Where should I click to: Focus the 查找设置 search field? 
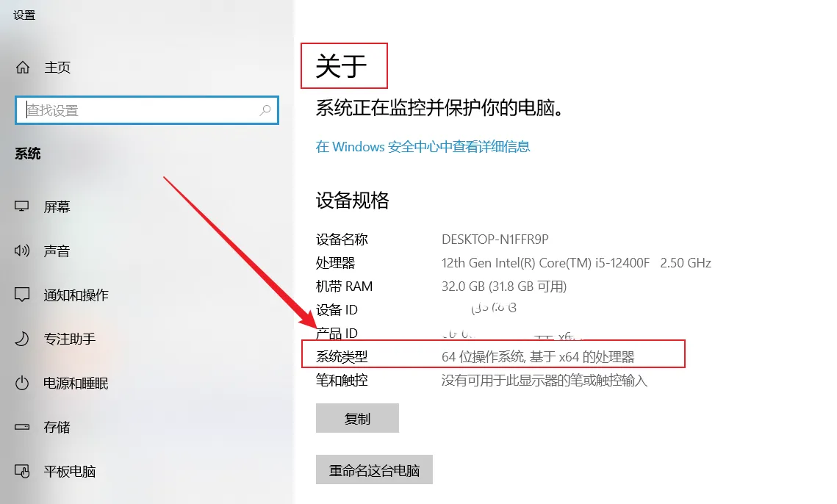pyautogui.click(x=147, y=110)
